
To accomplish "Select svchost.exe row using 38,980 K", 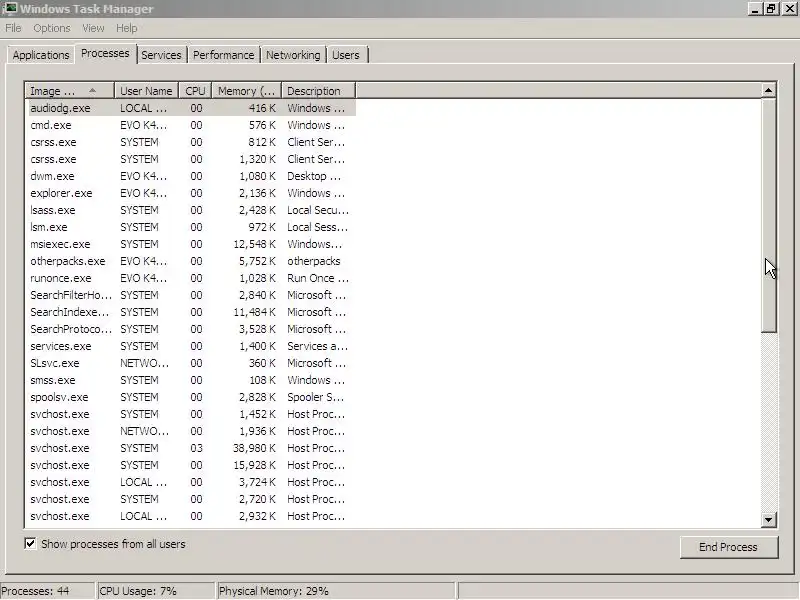I will [190, 448].
